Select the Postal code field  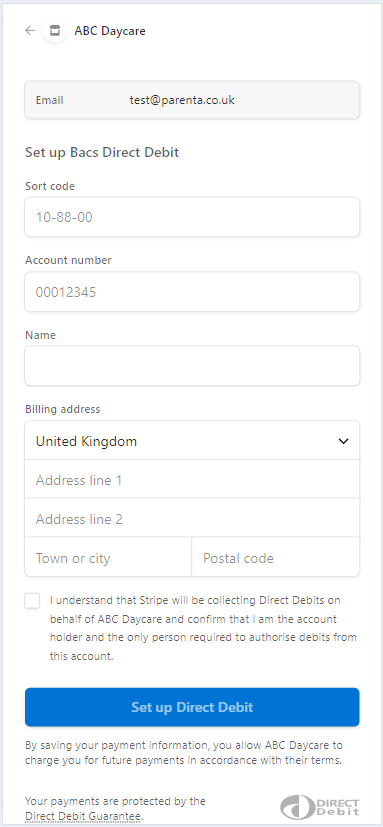pos(276,557)
